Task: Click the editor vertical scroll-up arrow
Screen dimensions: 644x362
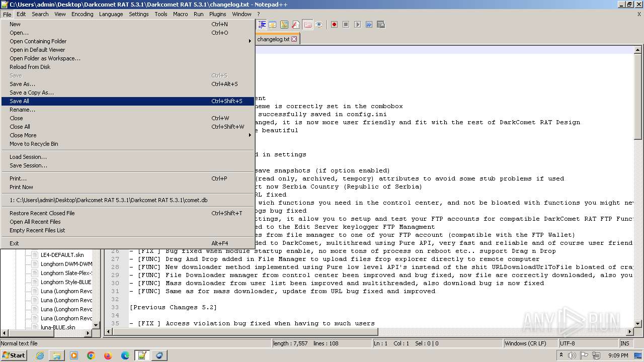Action: click(x=637, y=50)
